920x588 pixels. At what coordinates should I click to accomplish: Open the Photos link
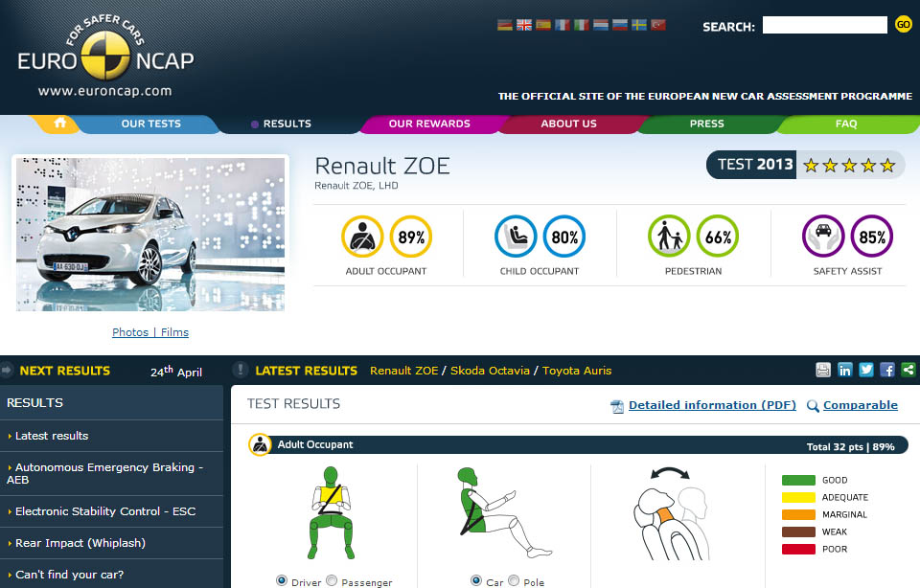130,332
